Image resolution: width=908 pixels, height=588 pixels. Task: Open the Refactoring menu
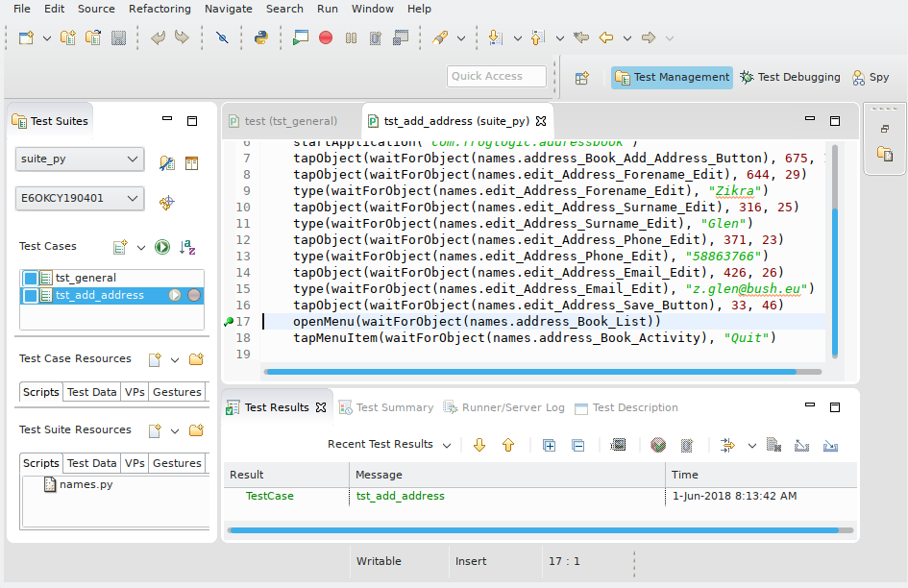click(160, 9)
